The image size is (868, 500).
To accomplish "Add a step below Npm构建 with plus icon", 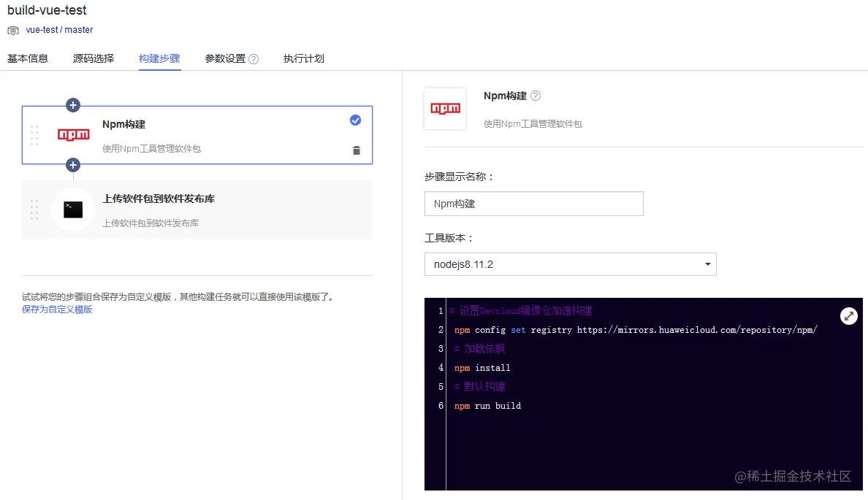I will [73, 165].
